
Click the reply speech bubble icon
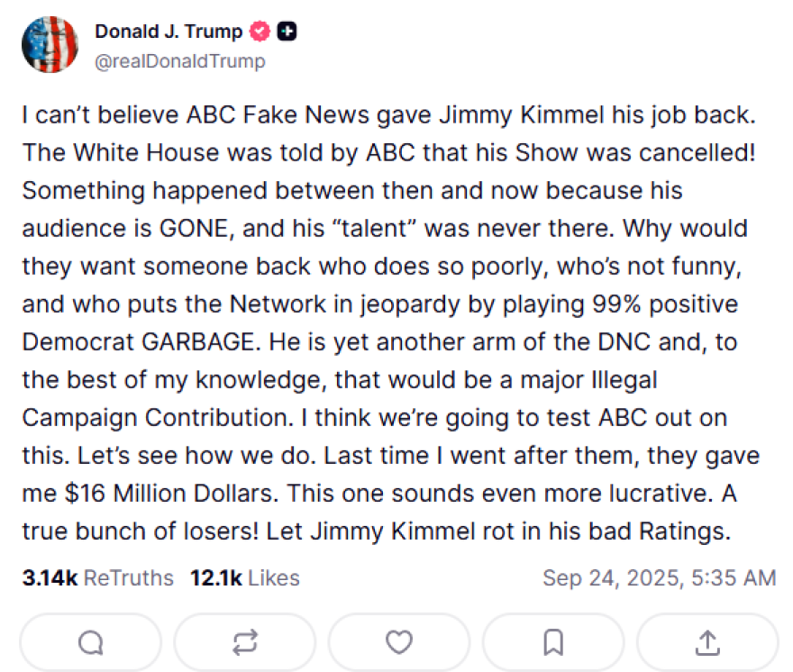91,642
